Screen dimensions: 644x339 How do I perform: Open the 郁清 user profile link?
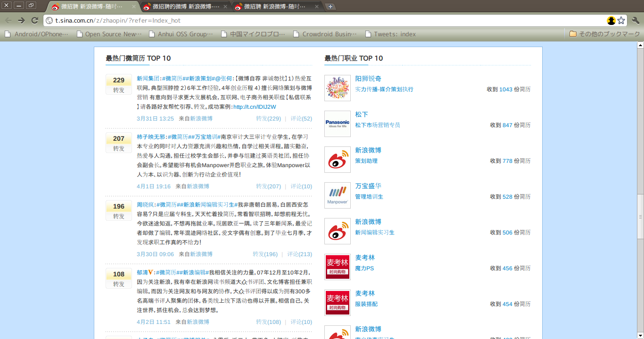[x=142, y=273]
